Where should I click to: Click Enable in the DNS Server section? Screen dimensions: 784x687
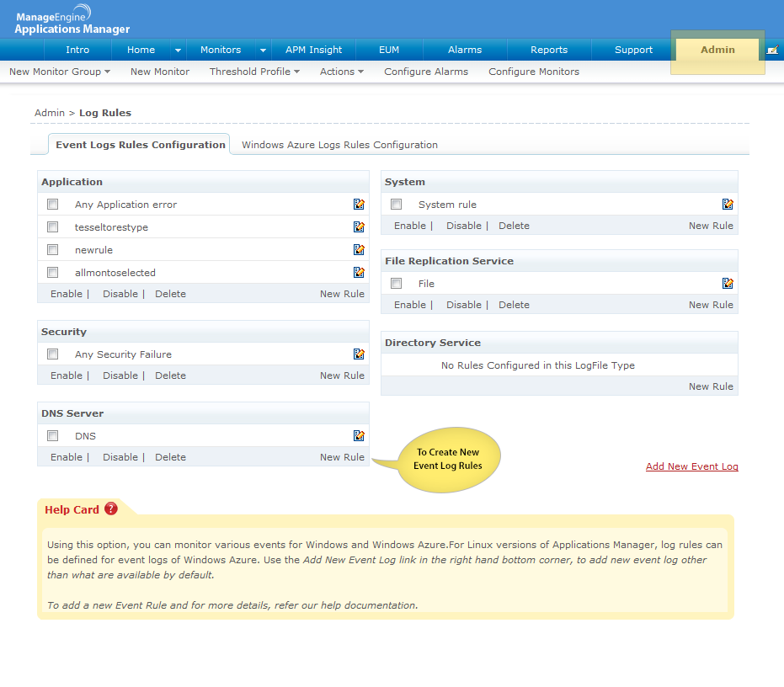click(x=66, y=457)
